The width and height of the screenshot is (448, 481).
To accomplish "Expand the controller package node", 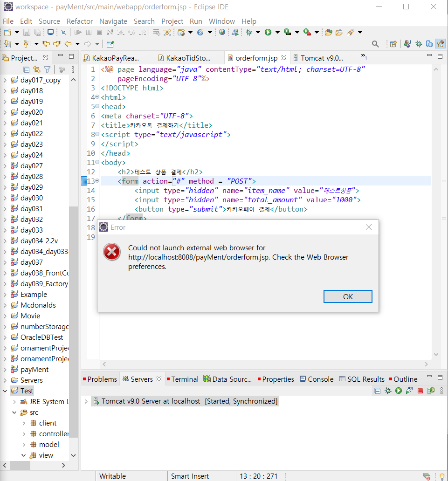I will (24, 434).
